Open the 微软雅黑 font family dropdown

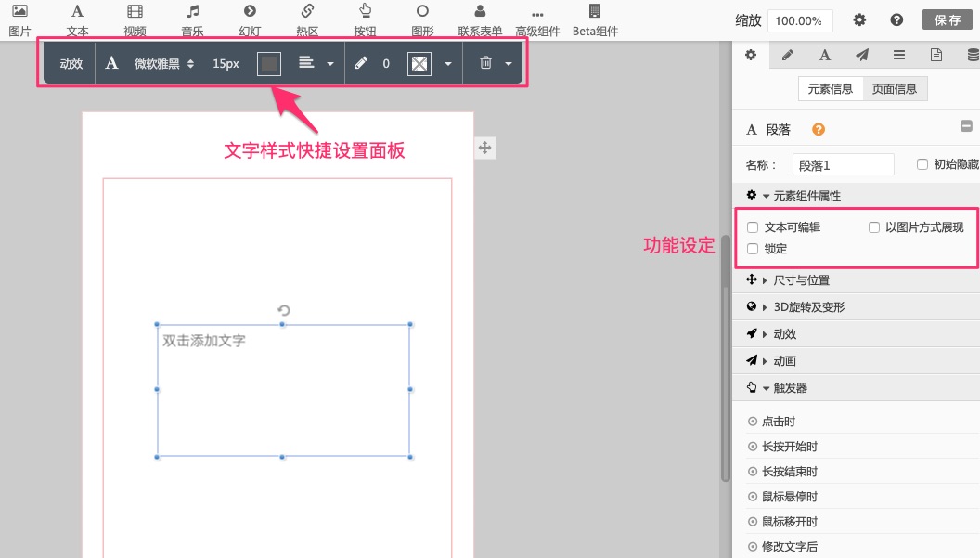tap(163, 64)
